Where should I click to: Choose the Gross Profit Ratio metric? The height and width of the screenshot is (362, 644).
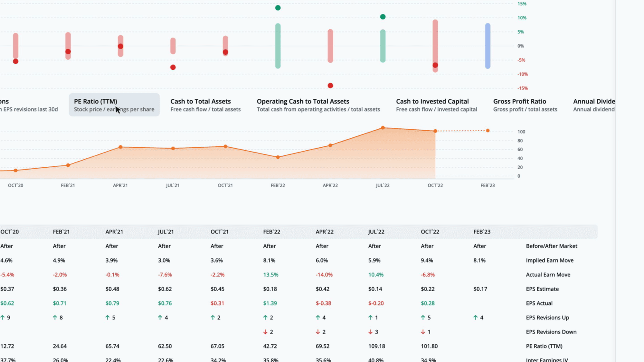click(525, 105)
